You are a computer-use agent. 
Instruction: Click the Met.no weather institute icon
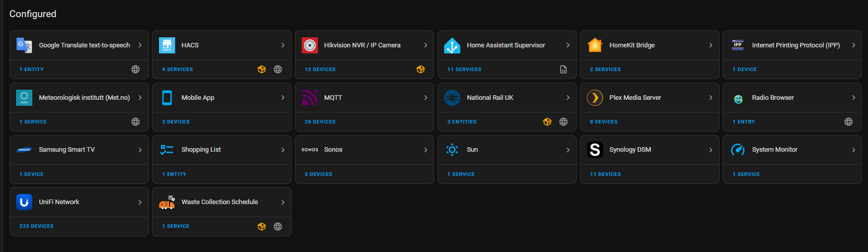(24, 98)
